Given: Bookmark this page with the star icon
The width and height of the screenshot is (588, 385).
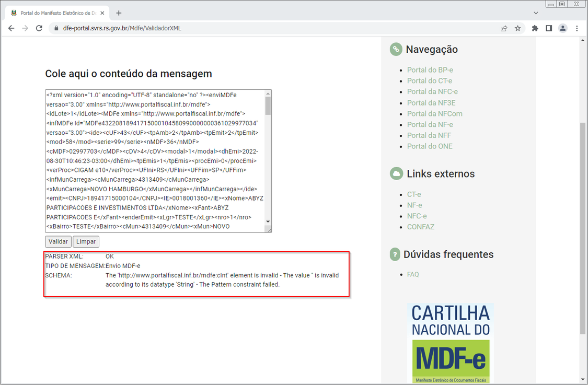Looking at the screenshot, I should click(x=517, y=28).
